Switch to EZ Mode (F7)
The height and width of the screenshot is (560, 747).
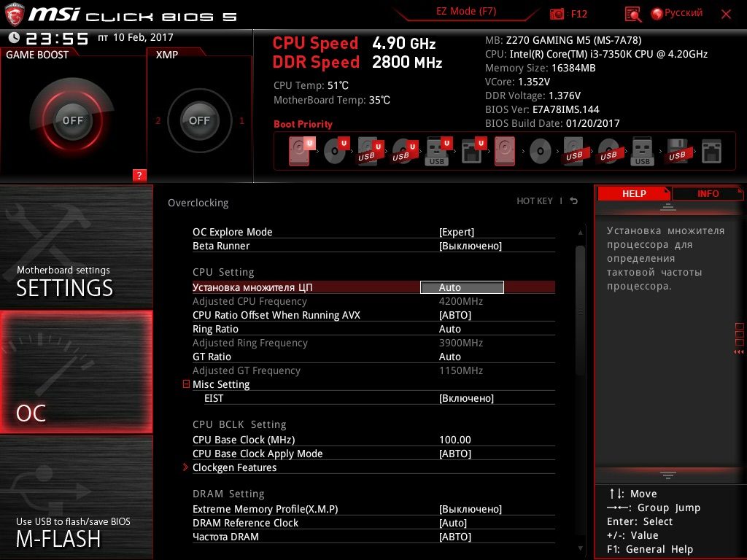click(x=466, y=11)
